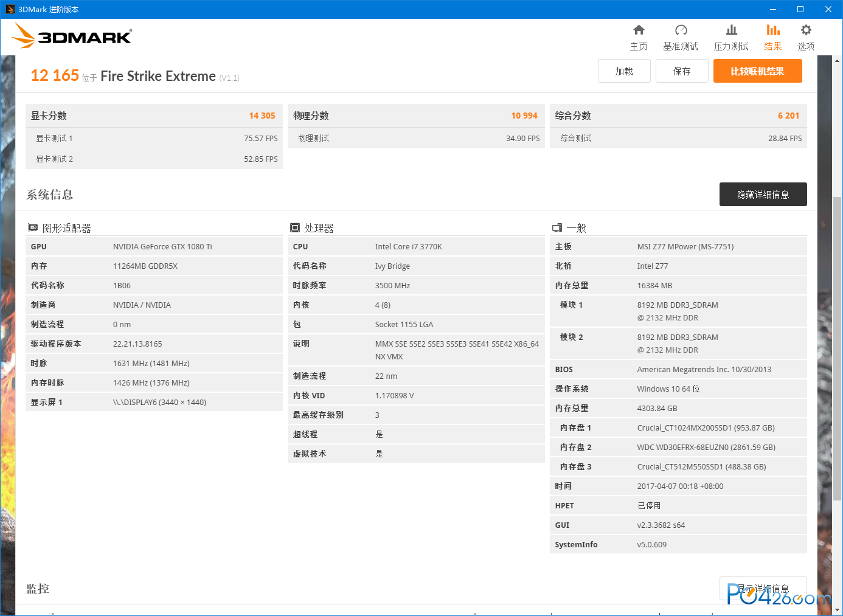Viewport: 843px width, 616px height.
Task: Open the 主页 home icon
Action: coord(639,30)
